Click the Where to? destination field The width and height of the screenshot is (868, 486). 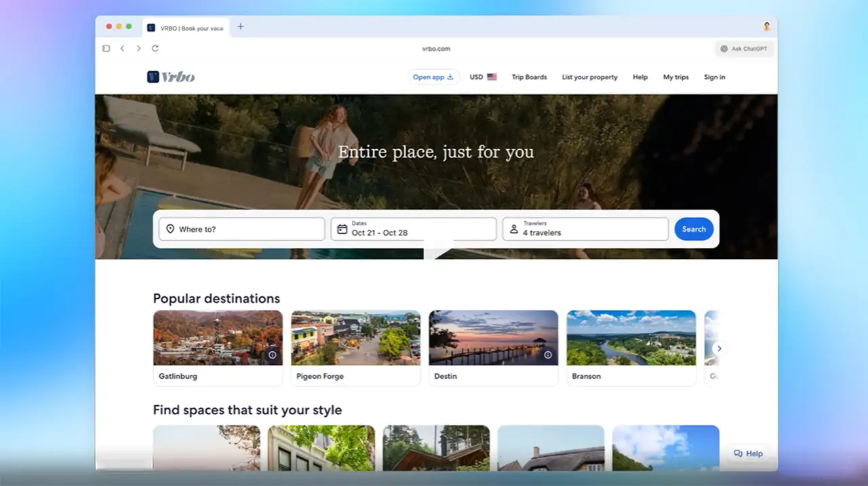tap(241, 229)
